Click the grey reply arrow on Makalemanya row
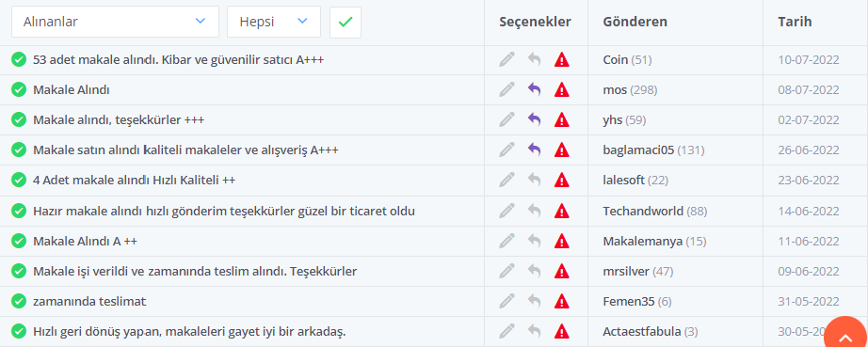This screenshot has height=347, width=868. [x=534, y=241]
